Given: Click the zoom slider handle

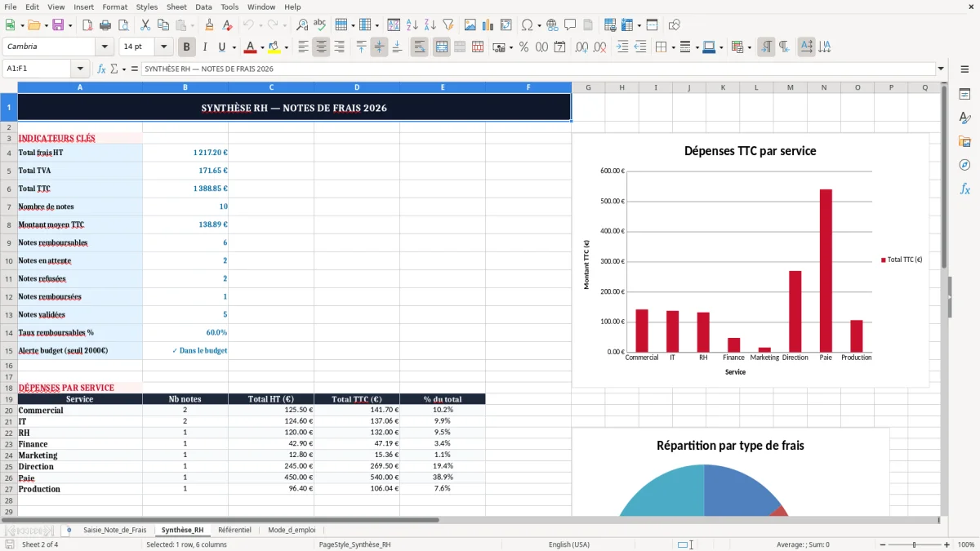Looking at the screenshot, I should 914,544.
